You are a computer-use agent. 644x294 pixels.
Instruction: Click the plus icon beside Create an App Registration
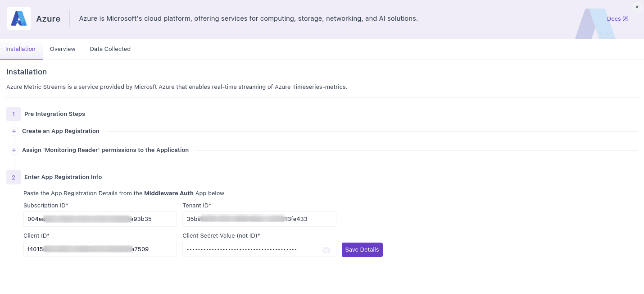point(14,131)
